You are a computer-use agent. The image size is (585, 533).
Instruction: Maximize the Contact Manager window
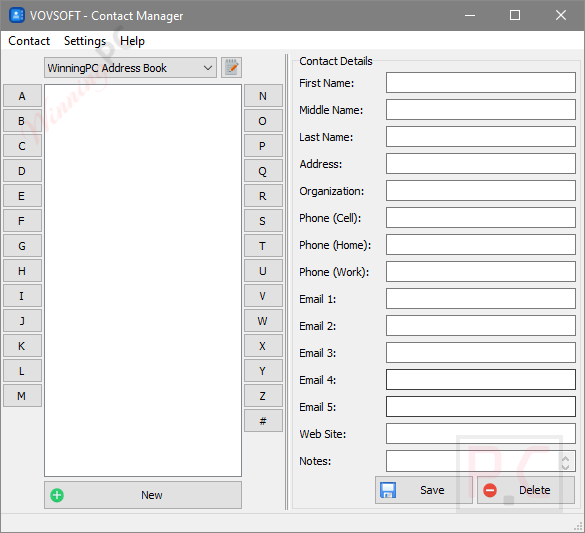(x=515, y=15)
